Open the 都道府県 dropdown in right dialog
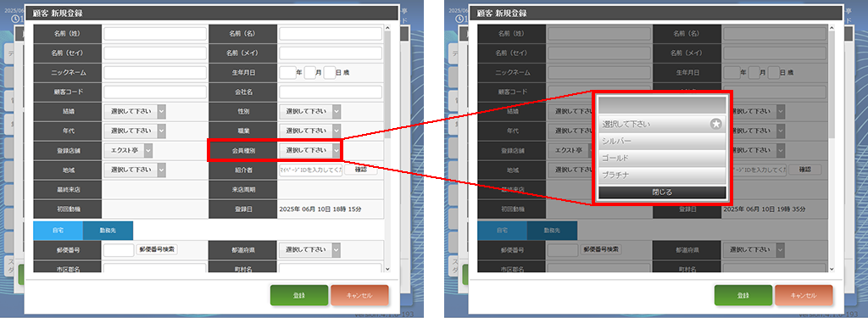868x318 pixels. click(754, 250)
